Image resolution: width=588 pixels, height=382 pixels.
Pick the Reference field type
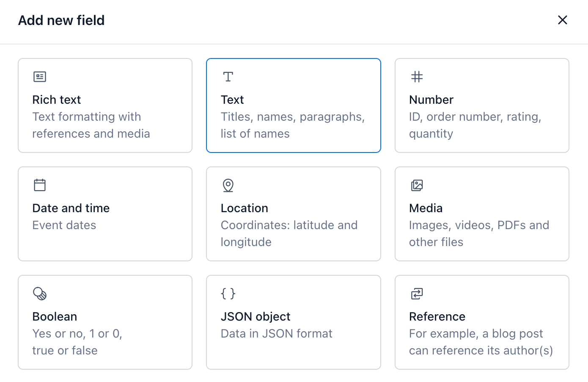click(x=481, y=322)
